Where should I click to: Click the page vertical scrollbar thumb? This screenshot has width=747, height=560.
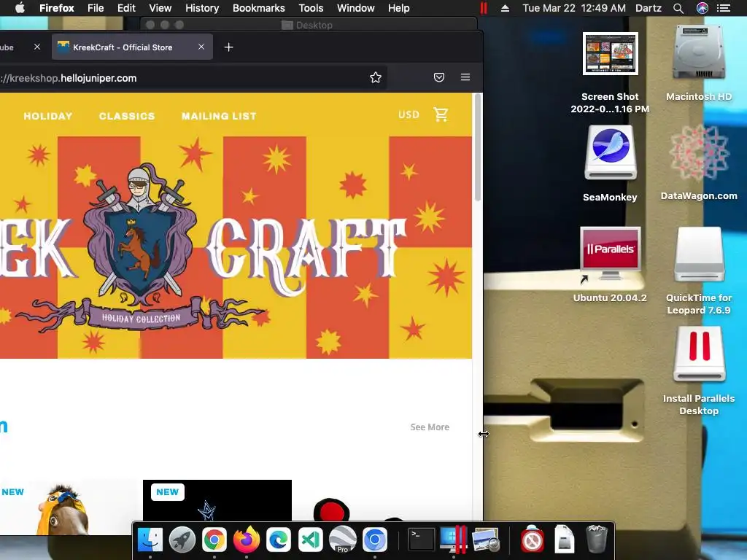477,147
